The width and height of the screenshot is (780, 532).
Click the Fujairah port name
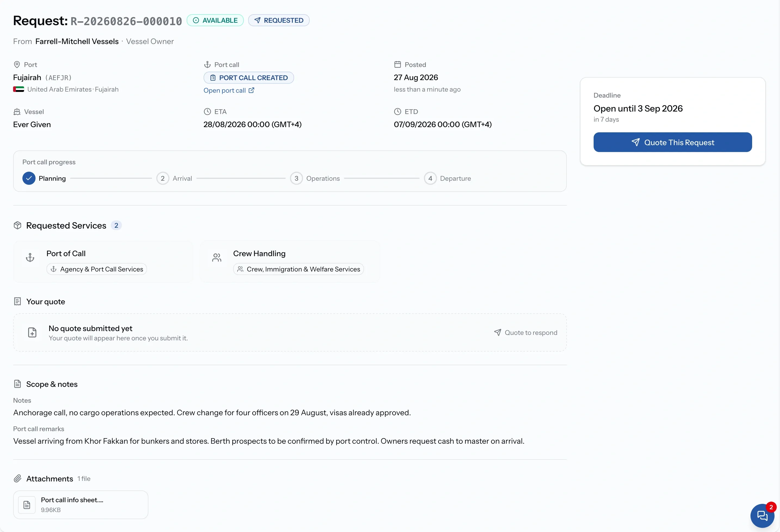27,78
